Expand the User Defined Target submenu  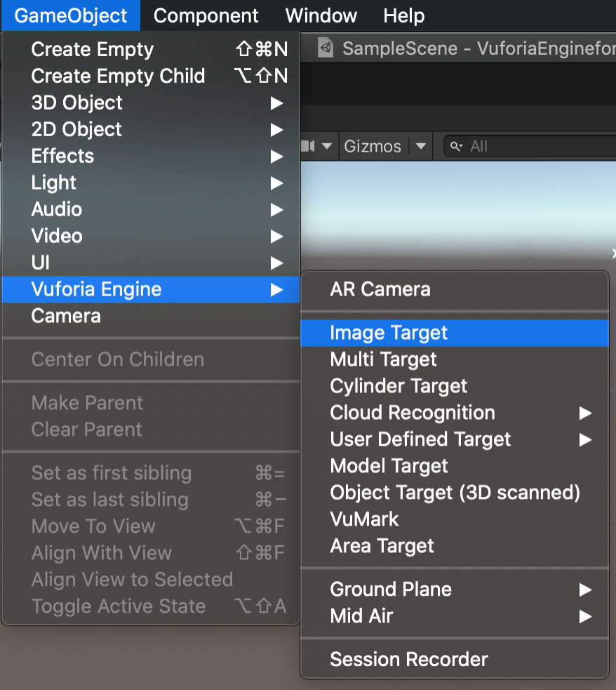click(x=420, y=439)
